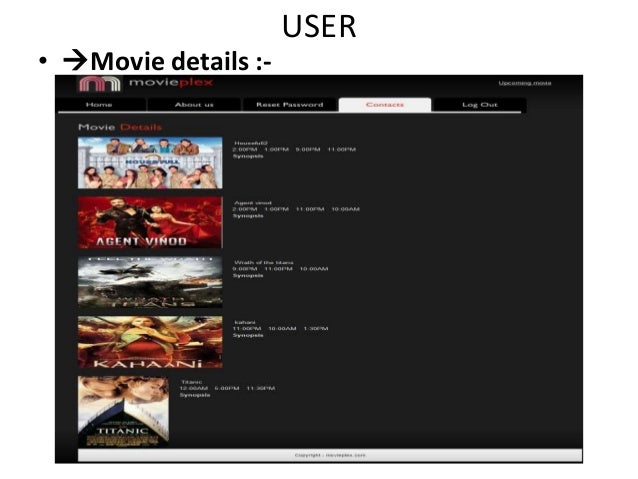This screenshot has height=479, width=638.
Task: Open the About us tab
Action: (x=194, y=105)
